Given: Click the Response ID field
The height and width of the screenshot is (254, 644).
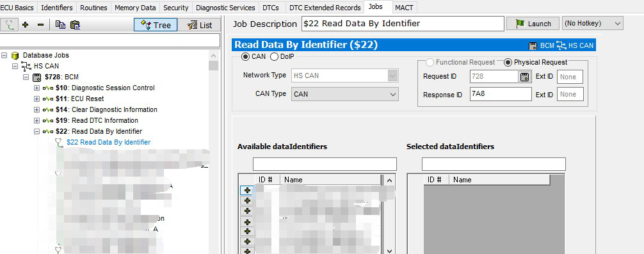Looking at the screenshot, I should 501,95.
